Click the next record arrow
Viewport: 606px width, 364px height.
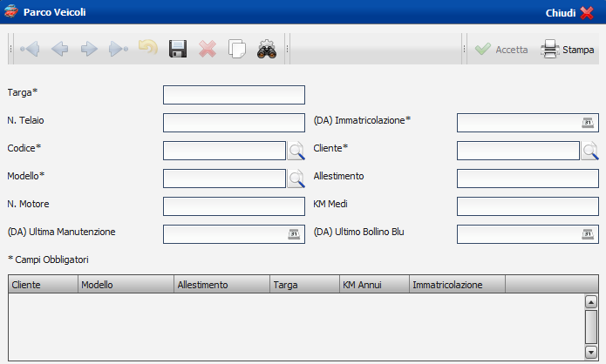89,50
